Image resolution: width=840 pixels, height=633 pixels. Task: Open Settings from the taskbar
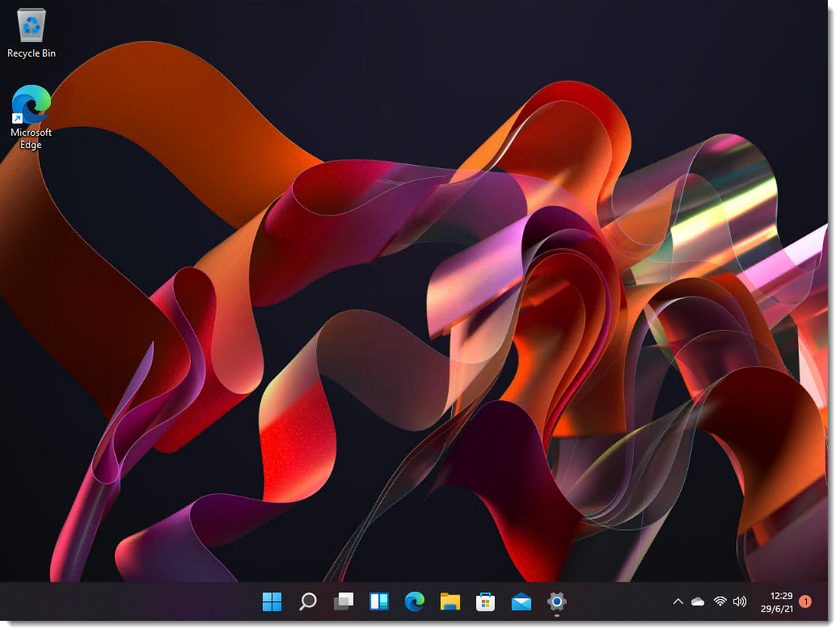click(556, 602)
